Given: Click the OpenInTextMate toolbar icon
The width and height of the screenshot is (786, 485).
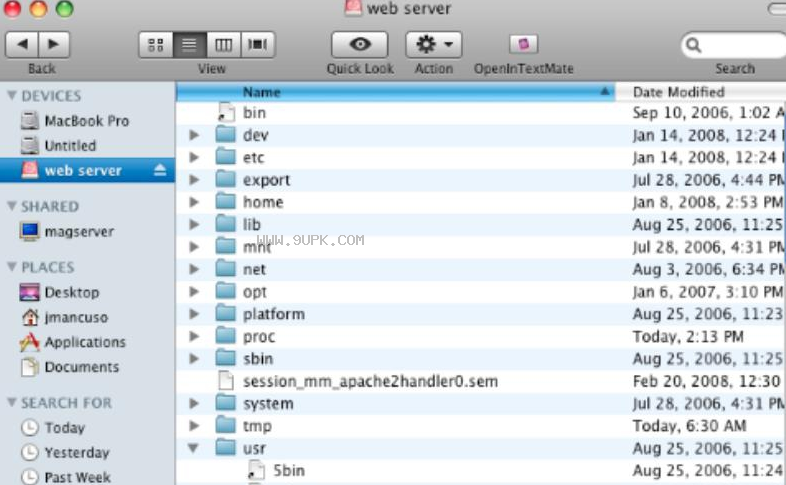Looking at the screenshot, I should click(x=523, y=44).
